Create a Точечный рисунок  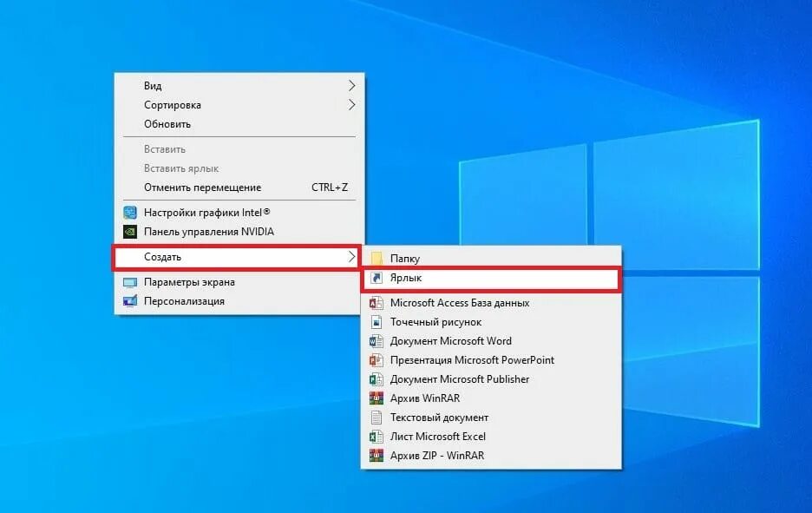click(491, 322)
